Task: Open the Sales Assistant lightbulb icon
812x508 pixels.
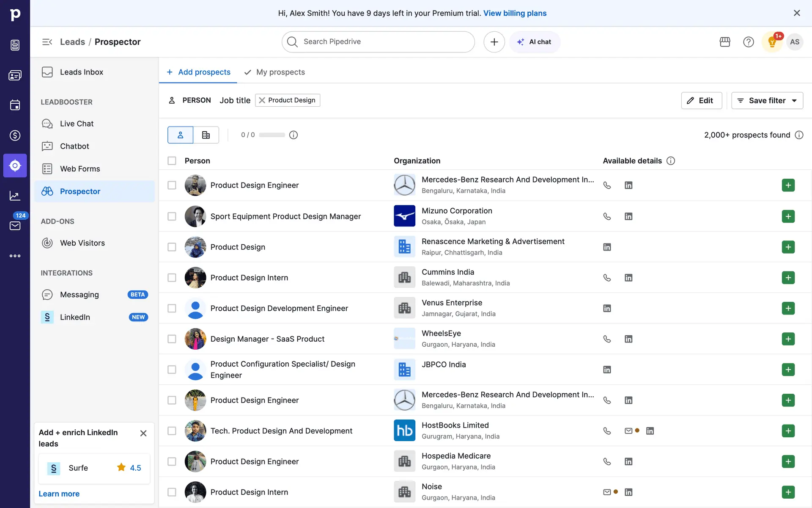Action: pyautogui.click(x=772, y=42)
